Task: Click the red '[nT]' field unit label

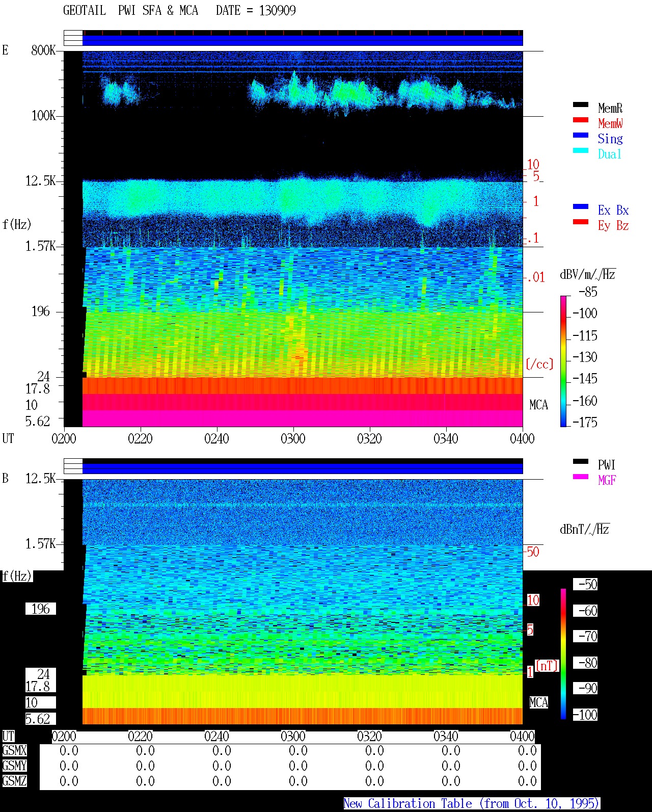Action: point(547,666)
